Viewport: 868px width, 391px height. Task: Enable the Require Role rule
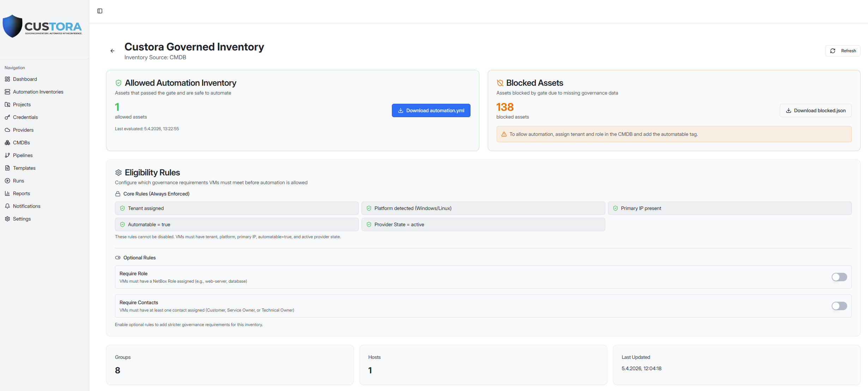tap(839, 277)
